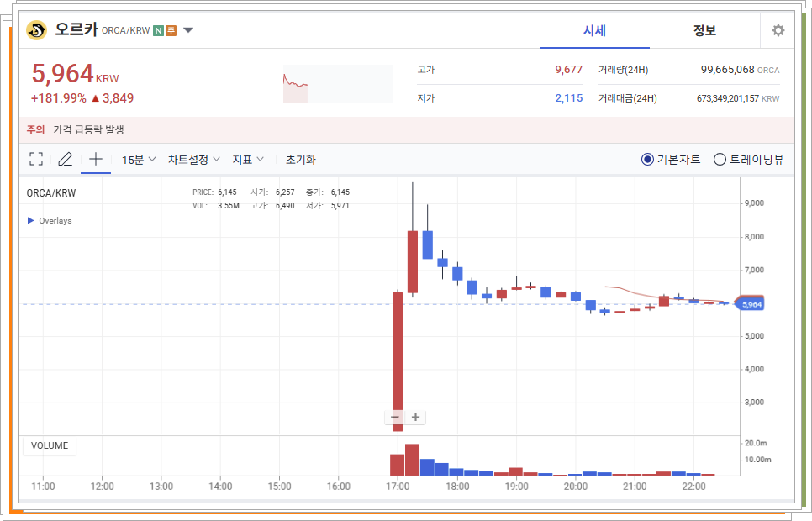Select the drawing pencil tool

(x=66, y=158)
